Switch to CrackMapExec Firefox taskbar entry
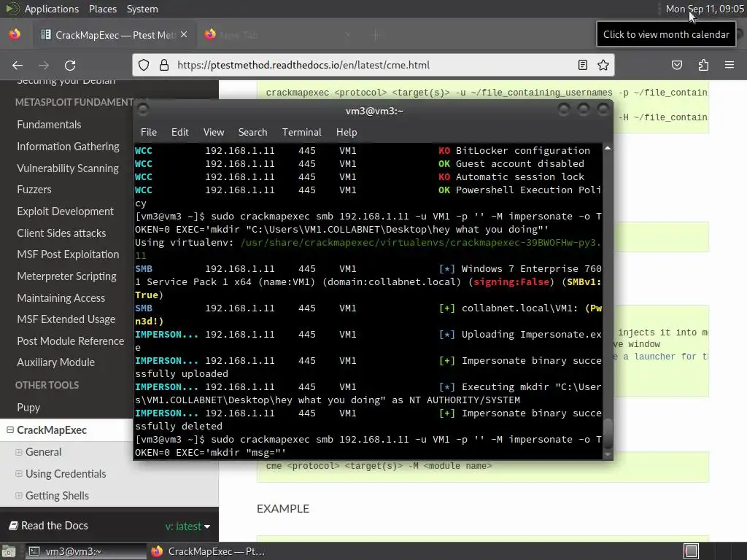 point(208,551)
